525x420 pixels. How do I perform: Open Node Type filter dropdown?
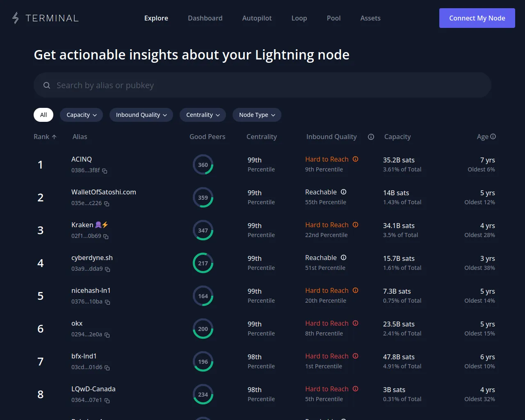pyautogui.click(x=257, y=115)
